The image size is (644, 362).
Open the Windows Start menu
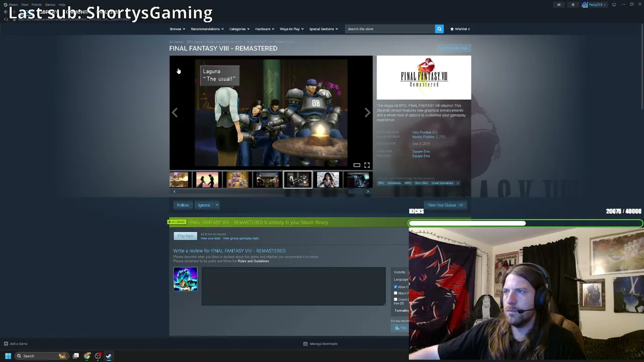[x=8, y=356]
